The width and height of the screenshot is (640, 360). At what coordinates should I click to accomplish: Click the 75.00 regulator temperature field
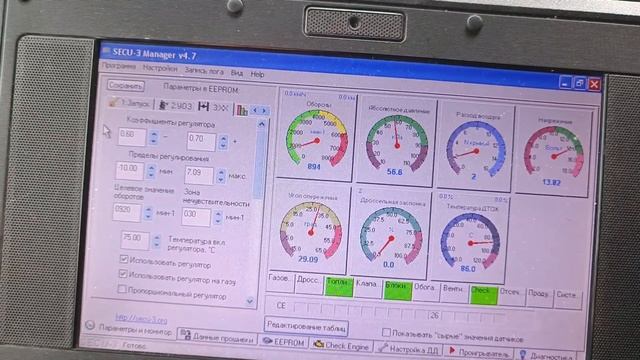[135, 240]
